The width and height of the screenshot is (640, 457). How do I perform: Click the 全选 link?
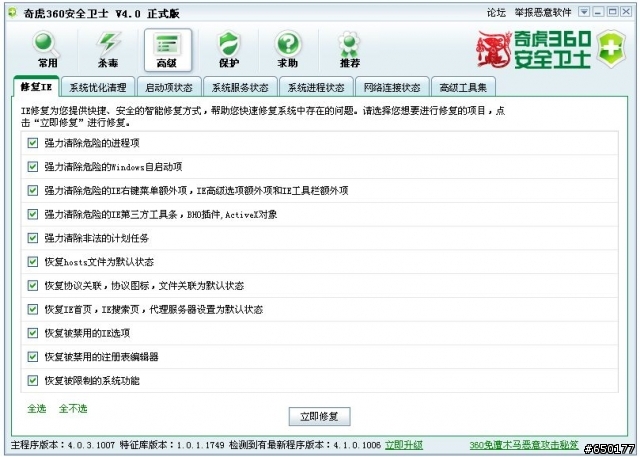(x=37, y=408)
